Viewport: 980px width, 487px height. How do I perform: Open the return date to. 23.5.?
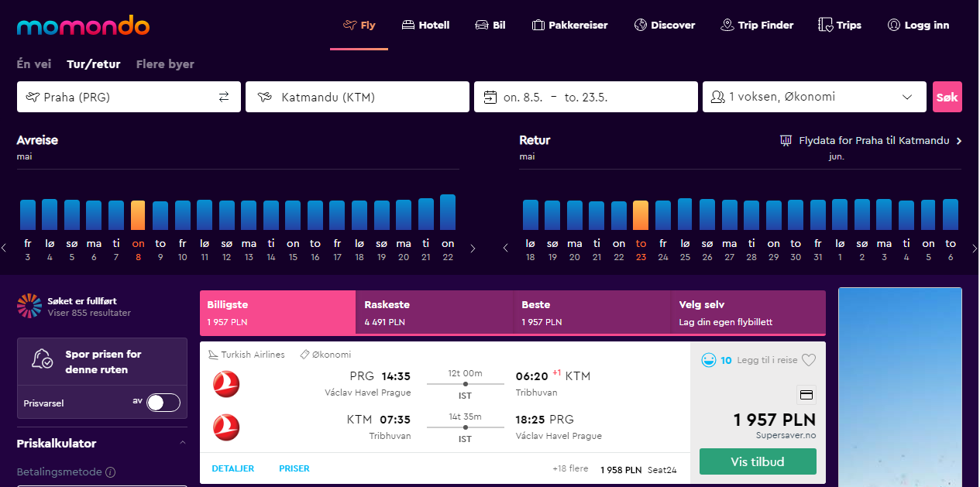coord(586,98)
